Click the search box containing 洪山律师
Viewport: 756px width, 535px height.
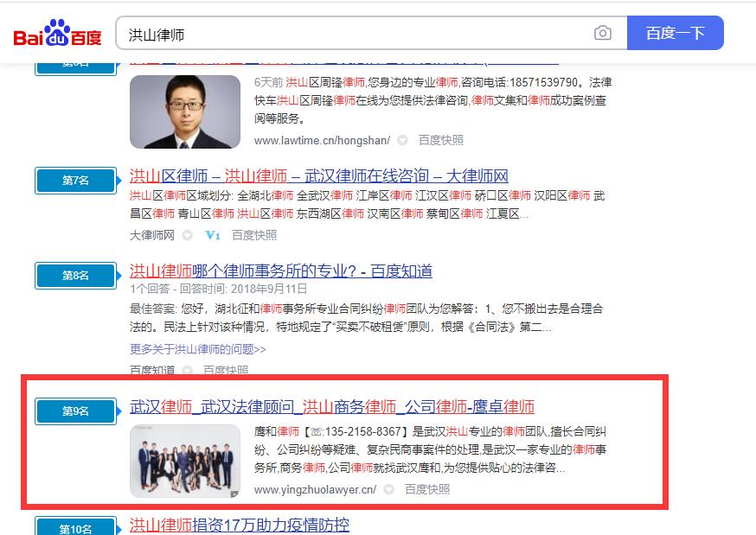pos(355,34)
